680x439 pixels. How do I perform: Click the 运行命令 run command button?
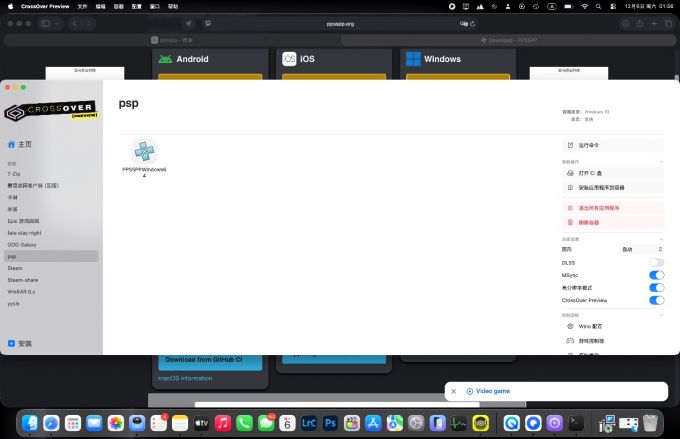[x=612, y=145]
